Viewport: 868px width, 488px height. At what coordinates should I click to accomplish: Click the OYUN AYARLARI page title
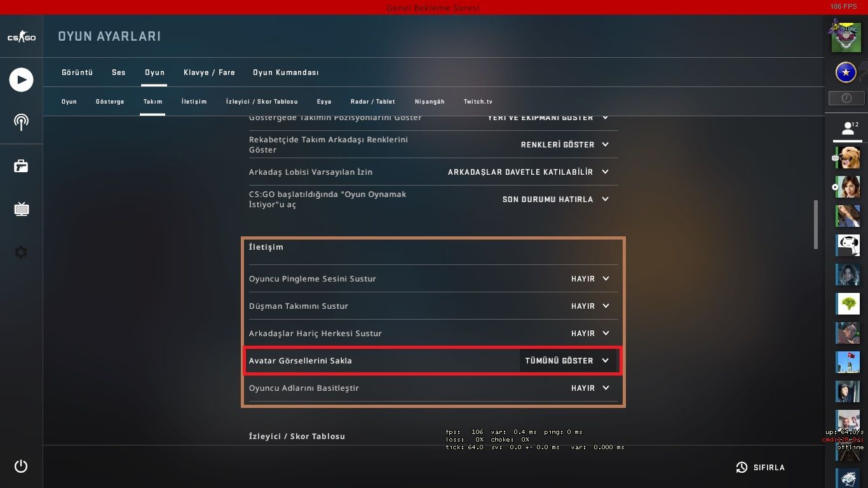click(x=109, y=37)
